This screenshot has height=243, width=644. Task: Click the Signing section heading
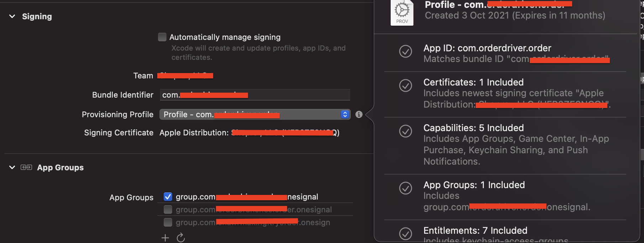pyautogui.click(x=37, y=16)
